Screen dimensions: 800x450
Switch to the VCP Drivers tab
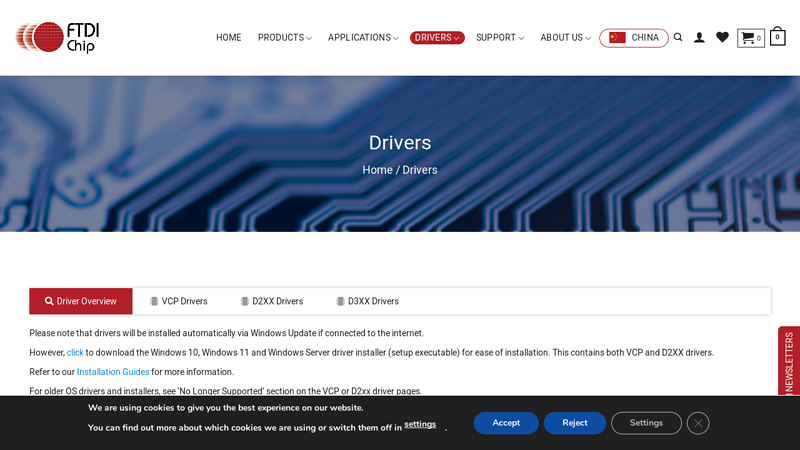(x=179, y=301)
